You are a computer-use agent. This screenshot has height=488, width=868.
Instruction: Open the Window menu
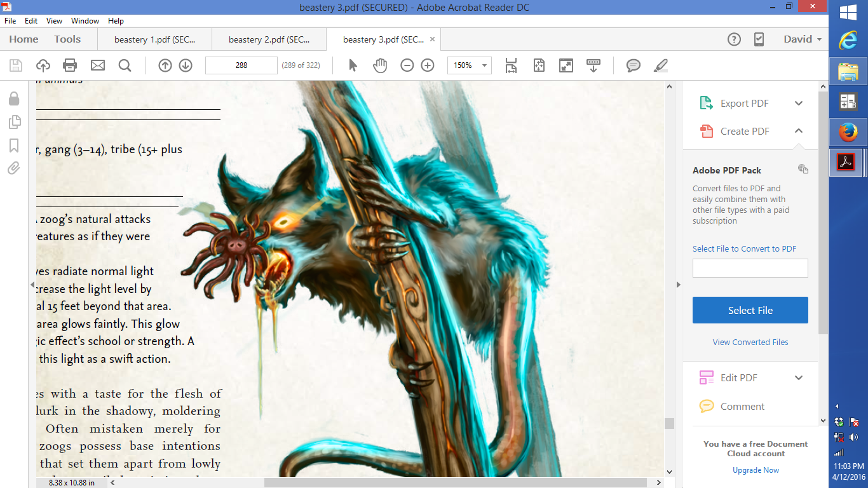[x=85, y=21]
